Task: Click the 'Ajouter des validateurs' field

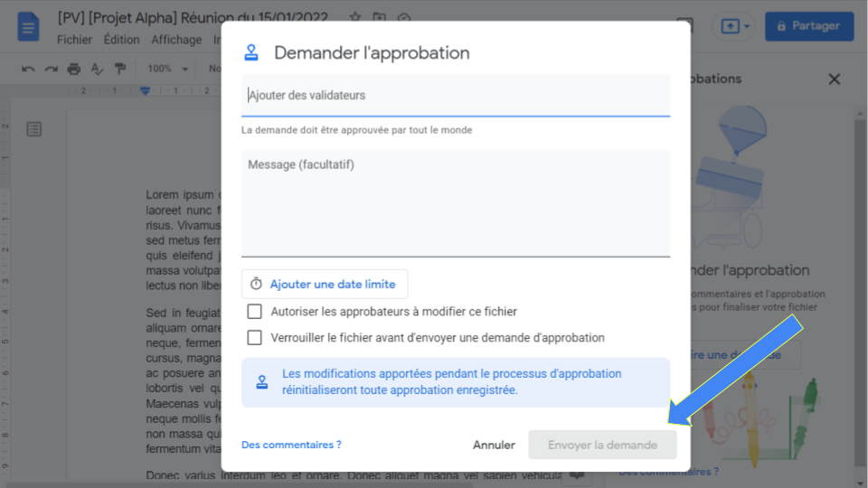Action: click(x=456, y=96)
